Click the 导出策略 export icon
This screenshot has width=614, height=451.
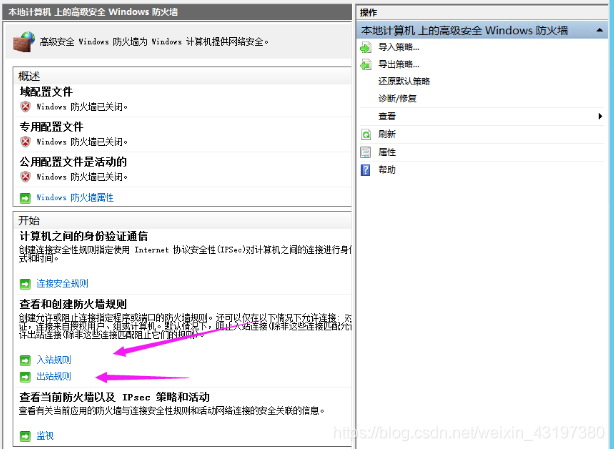pyautogui.click(x=366, y=65)
